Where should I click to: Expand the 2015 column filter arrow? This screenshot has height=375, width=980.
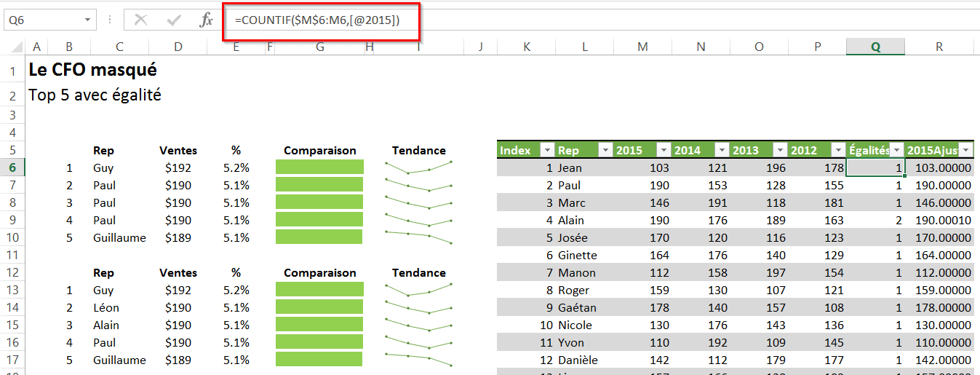662,151
